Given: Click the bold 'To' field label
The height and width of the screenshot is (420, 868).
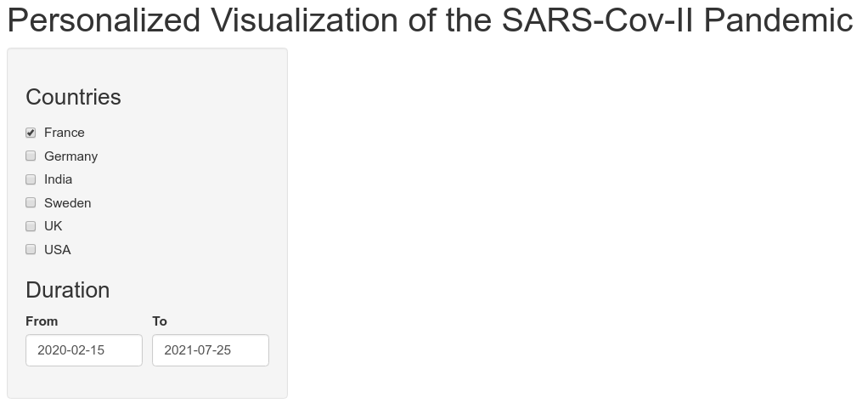Looking at the screenshot, I should (160, 321).
